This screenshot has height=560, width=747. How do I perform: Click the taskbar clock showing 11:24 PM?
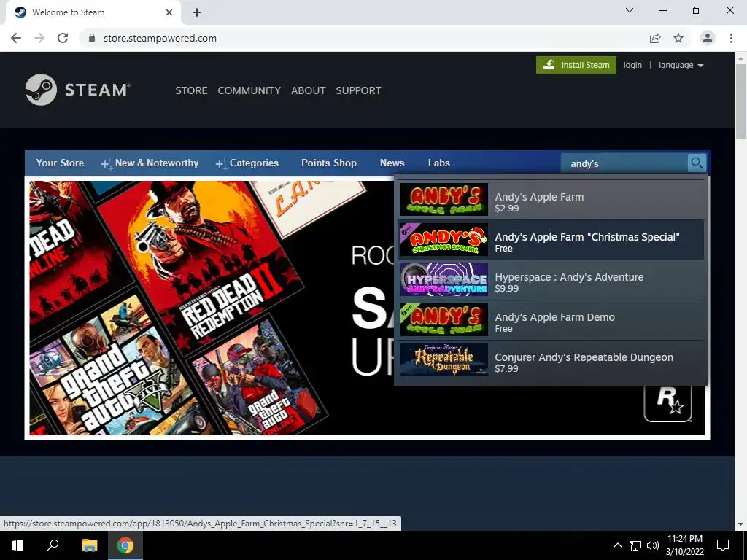click(684, 545)
